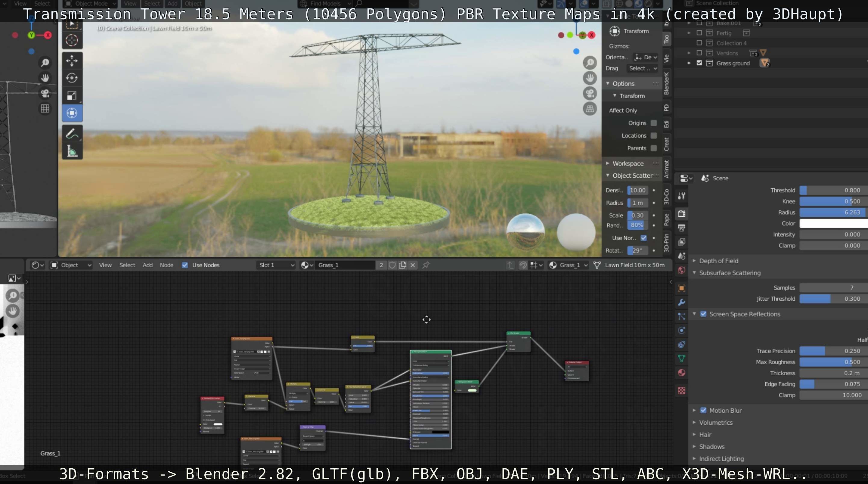The height and width of the screenshot is (484, 868).
Task: Open the Node menu in node editor
Action: click(166, 265)
